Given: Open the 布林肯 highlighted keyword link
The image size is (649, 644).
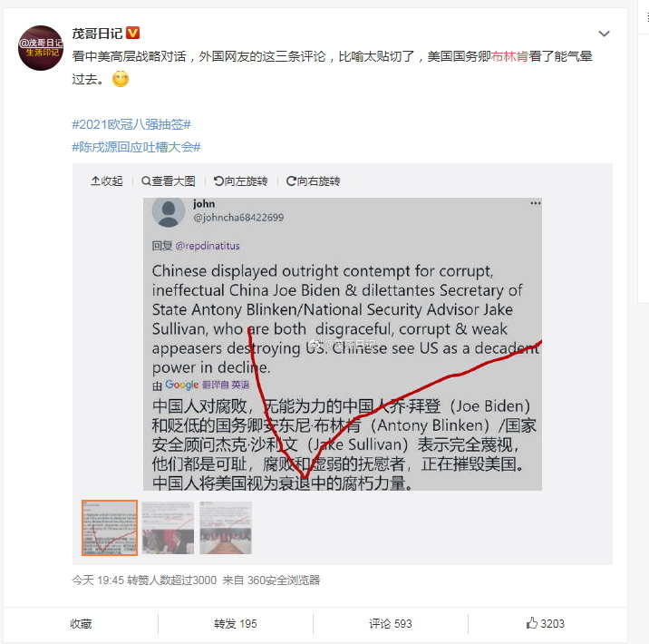Looking at the screenshot, I should pos(509,56).
